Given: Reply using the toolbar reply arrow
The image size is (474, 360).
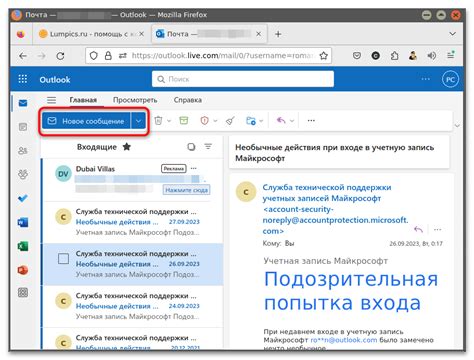Looking at the screenshot, I should point(281,120).
